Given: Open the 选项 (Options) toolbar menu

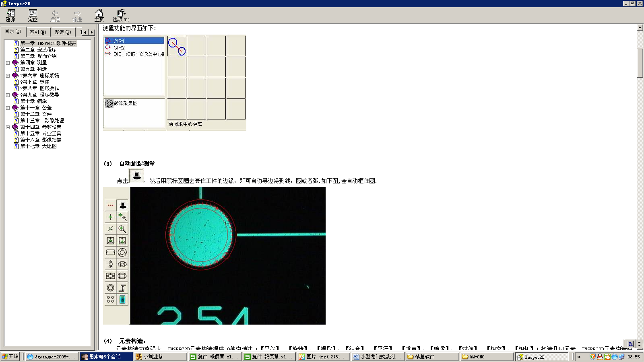Looking at the screenshot, I should point(121,16).
